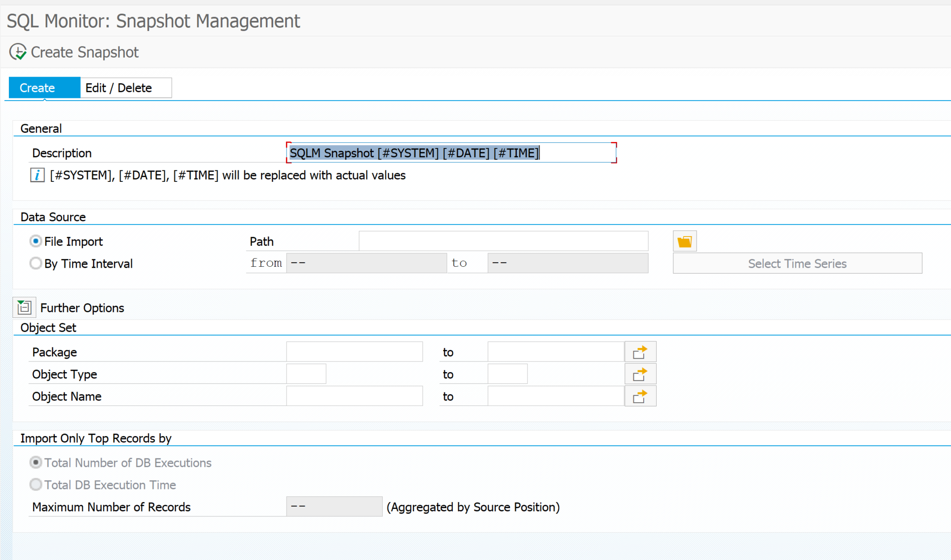
Task: Select the Description text field contents
Action: 450,153
